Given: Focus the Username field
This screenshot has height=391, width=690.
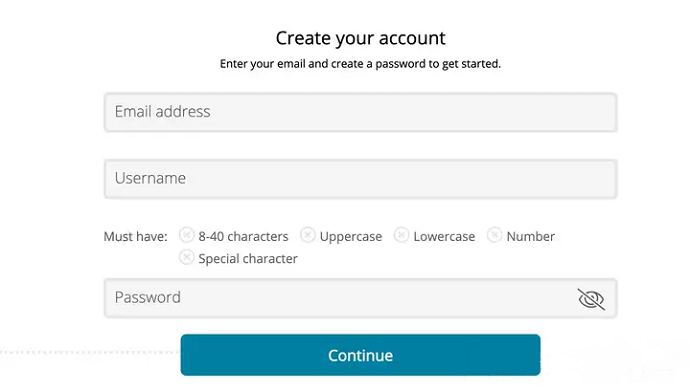Looking at the screenshot, I should point(360,179).
